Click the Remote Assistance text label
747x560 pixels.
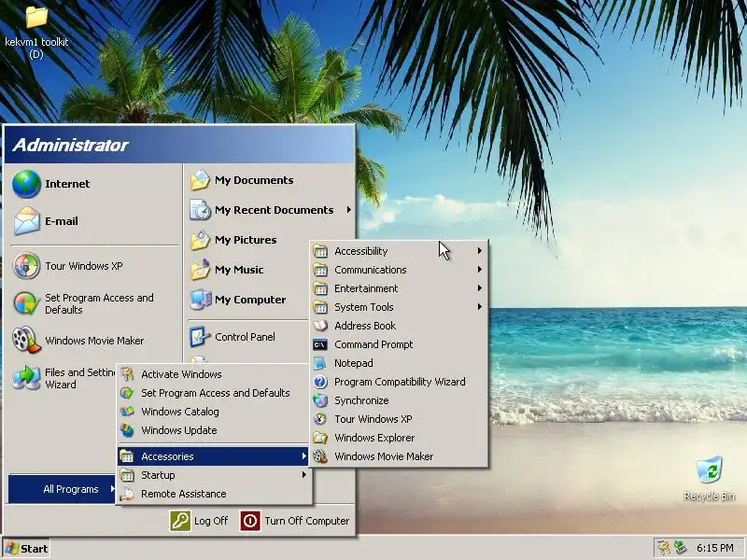tap(183, 494)
